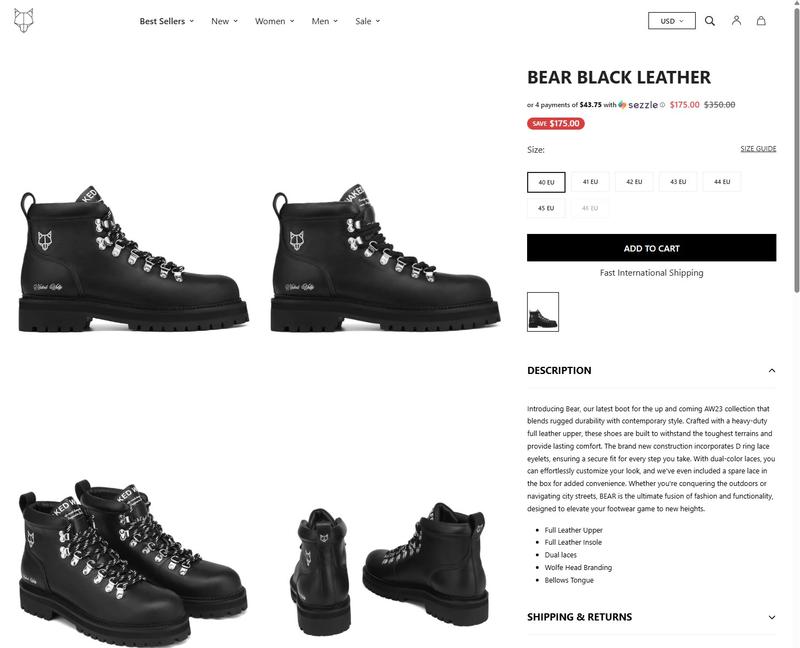Open the search magnifier icon
800x648 pixels.
tap(710, 21)
